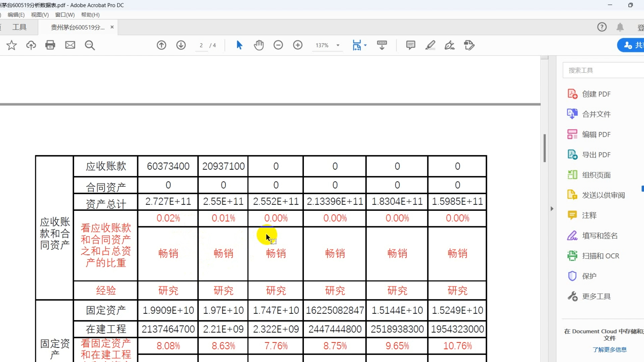Click the 10.76% cell
The height and width of the screenshot is (362, 644).
458,346
